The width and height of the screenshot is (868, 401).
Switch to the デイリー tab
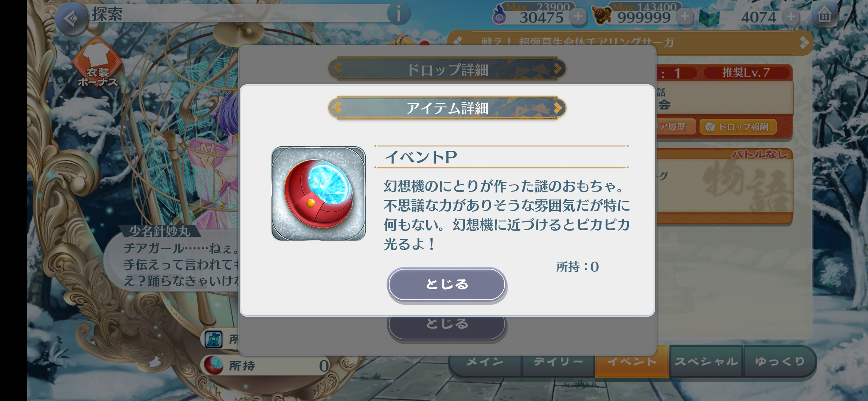(558, 362)
